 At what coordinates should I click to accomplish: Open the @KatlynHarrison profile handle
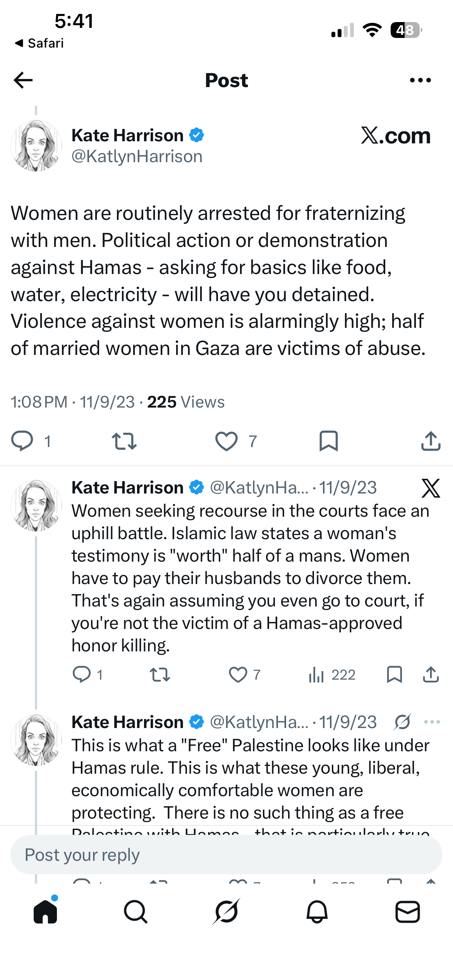coord(137,156)
